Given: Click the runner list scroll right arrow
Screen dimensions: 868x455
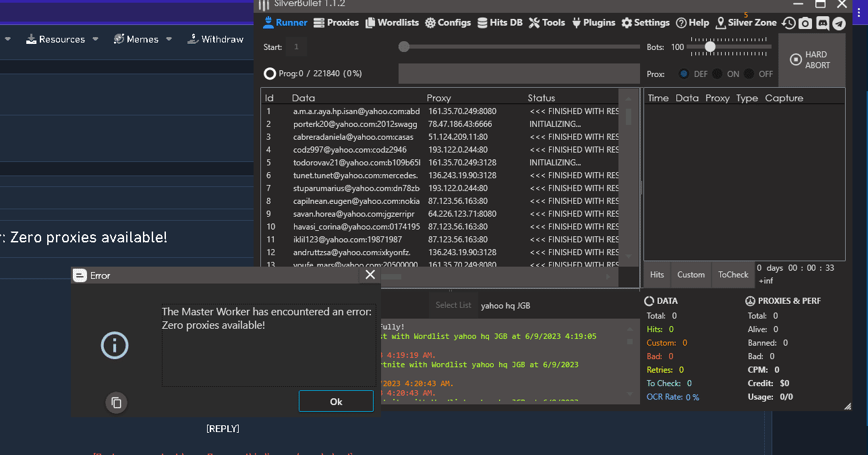Looking at the screenshot, I should [607, 277].
